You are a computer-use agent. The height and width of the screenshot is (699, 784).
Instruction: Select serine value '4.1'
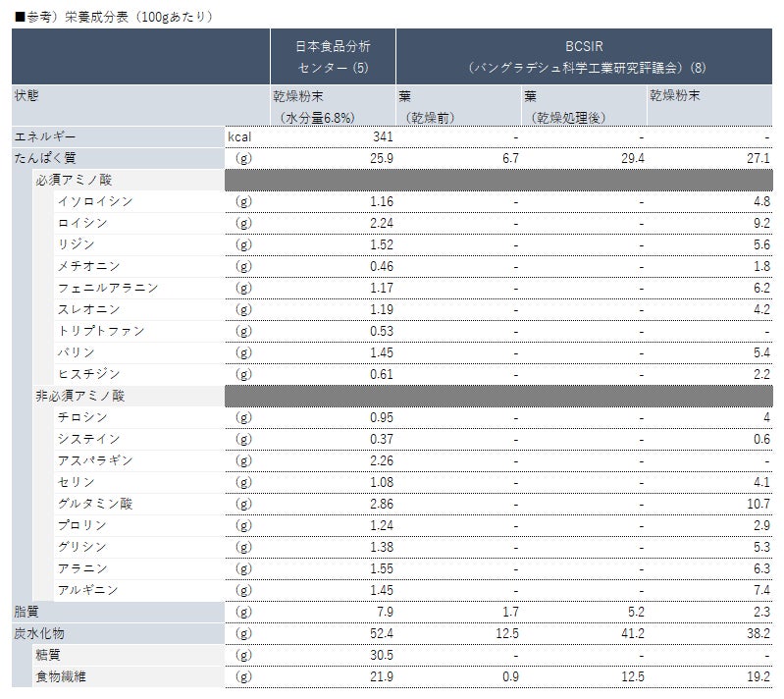(761, 482)
